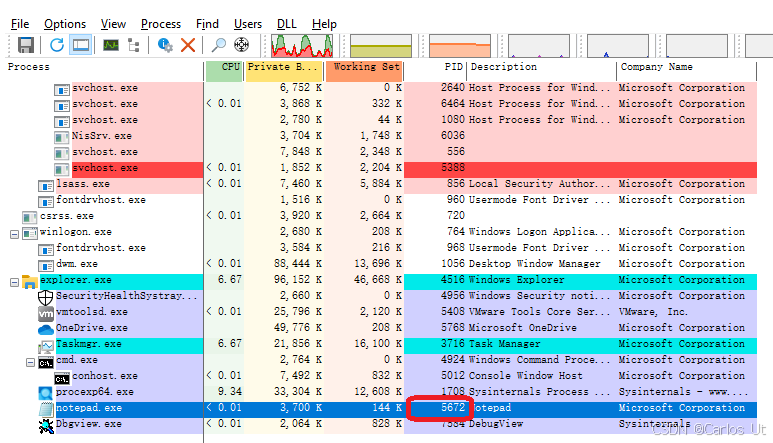Viewport: 773px width, 443px height.
Task: Collapse the cmd.exe tree node
Action: point(30,363)
